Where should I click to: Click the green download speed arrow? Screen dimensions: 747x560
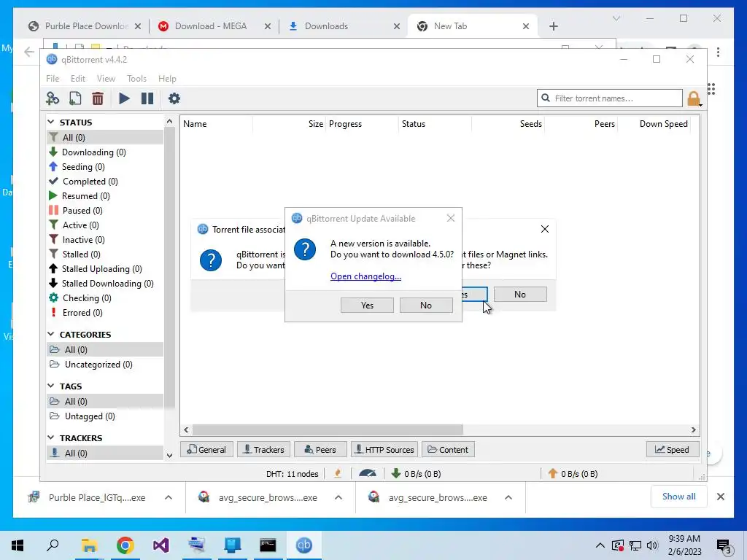pos(395,473)
